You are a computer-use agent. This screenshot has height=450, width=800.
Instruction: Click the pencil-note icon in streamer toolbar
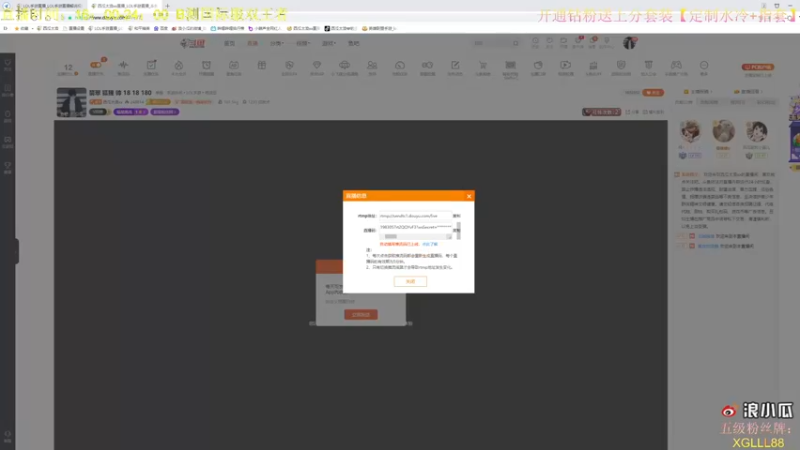tap(455, 67)
